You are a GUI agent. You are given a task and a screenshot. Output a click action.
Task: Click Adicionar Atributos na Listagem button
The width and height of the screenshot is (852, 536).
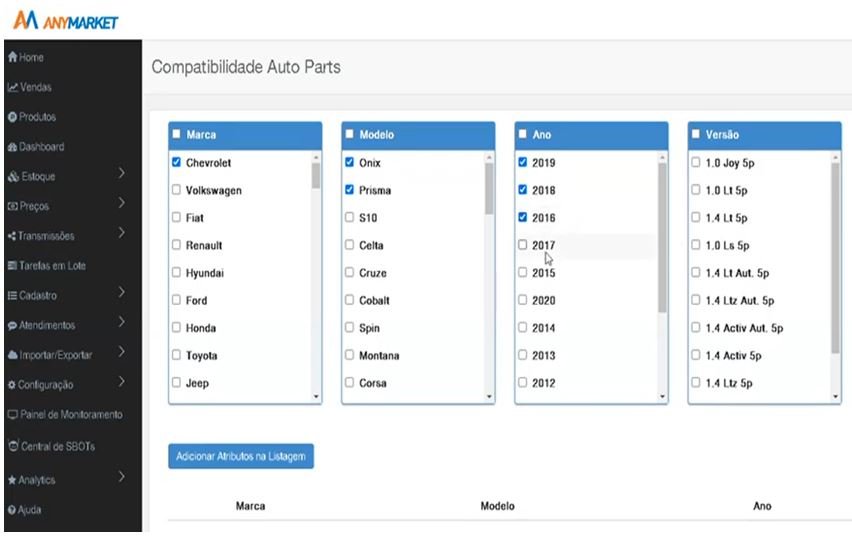[241, 456]
